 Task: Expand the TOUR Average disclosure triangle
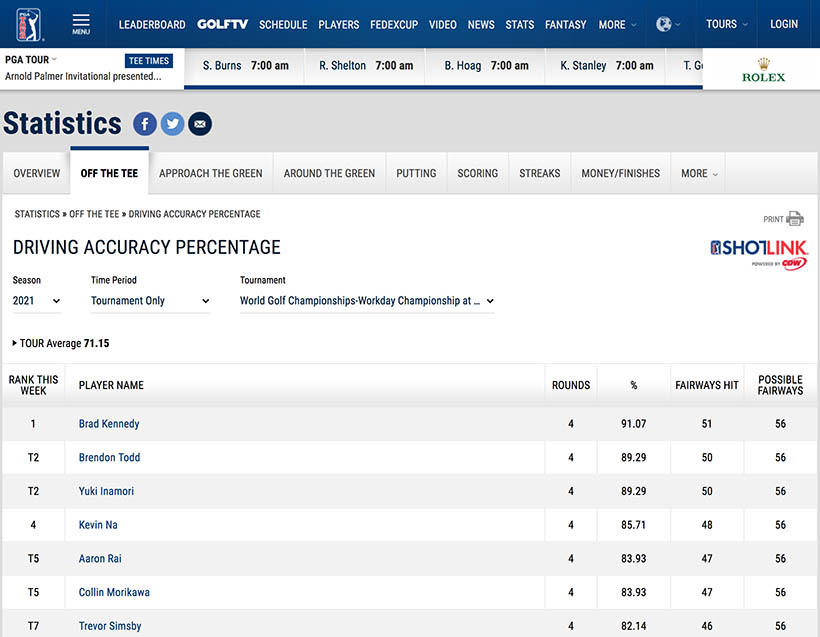click(15, 343)
